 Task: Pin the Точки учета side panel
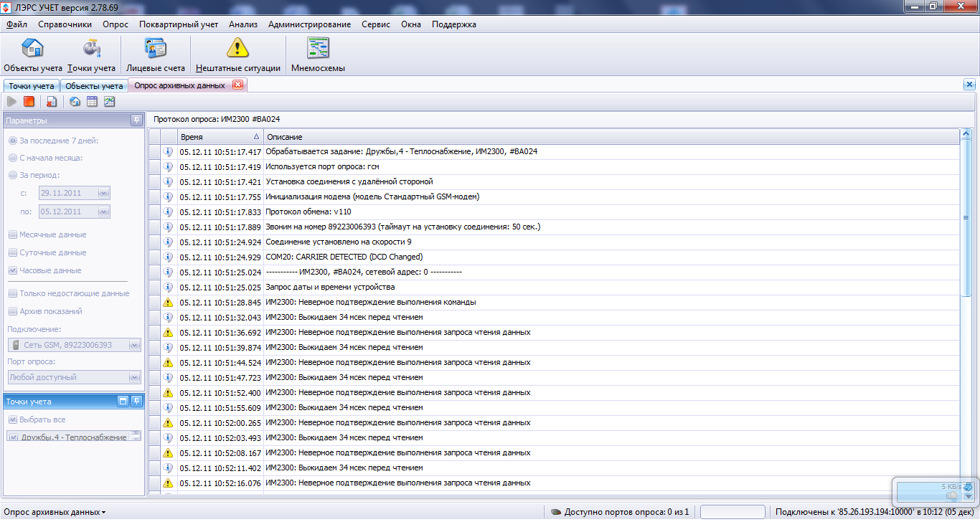[x=136, y=401]
